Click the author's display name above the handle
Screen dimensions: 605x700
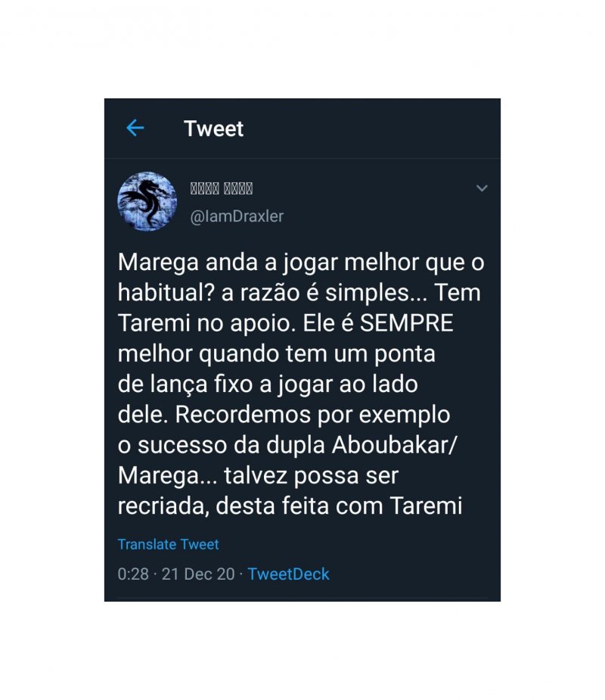pyautogui.click(x=222, y=188)
